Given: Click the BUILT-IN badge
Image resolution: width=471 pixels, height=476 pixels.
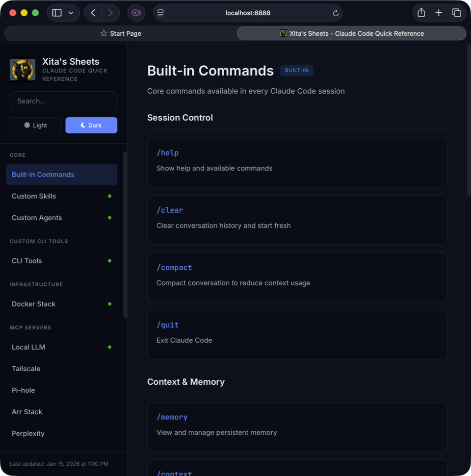Looking at the screenshot, I should [296, 71].
